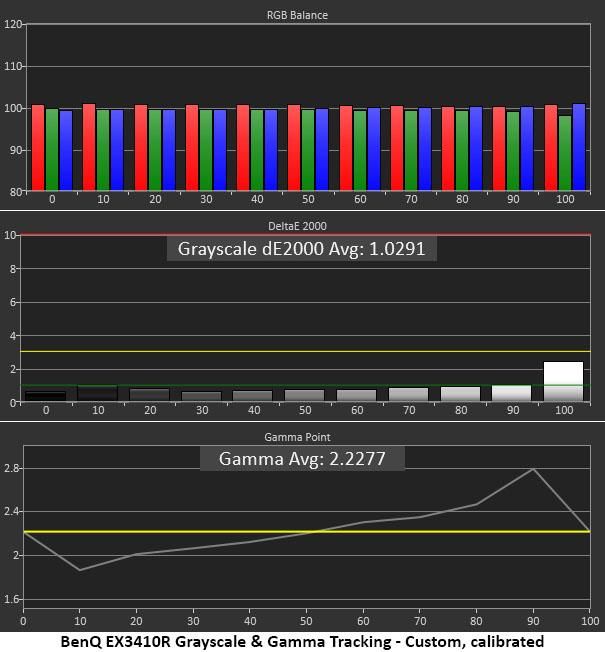Click the red bar at 100 in RGB Balance
This screenshot has width=605, height=652.
click(x=551, y=148)
